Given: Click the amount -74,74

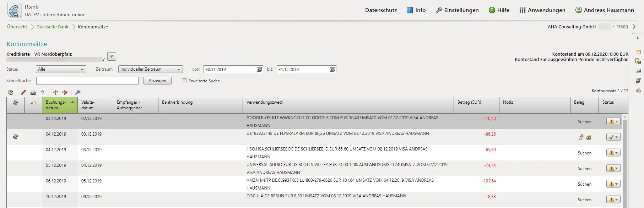Looking at the screenshot, I should (490, 165).
